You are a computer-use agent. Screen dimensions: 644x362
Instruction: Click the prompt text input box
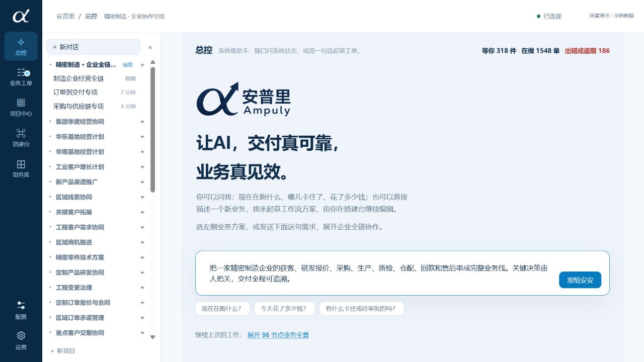(380, 273)
